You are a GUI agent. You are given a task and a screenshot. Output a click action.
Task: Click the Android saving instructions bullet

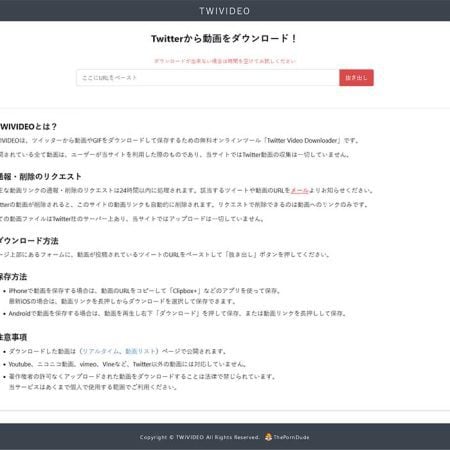point(178,314)
